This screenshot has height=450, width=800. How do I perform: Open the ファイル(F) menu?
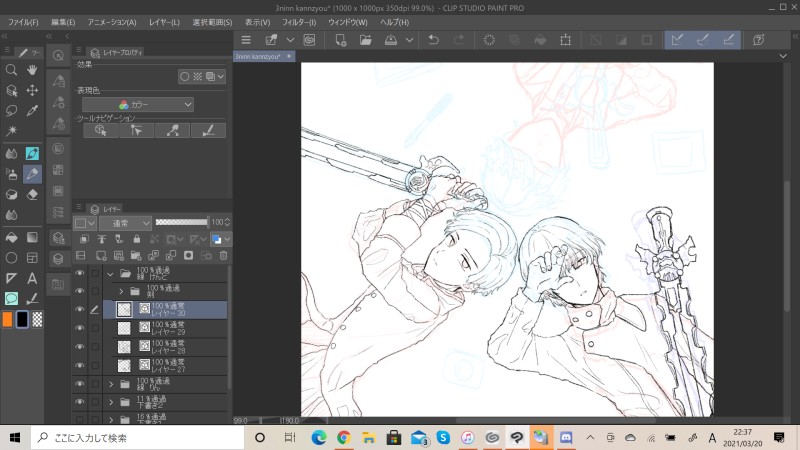click(x=23, y=22)
